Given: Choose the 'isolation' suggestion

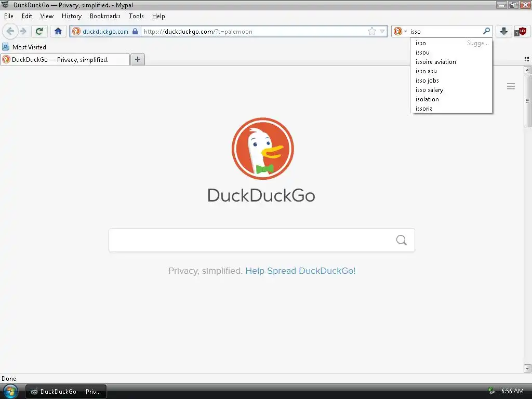Looking at the screenshot, I should click(451, 99).
